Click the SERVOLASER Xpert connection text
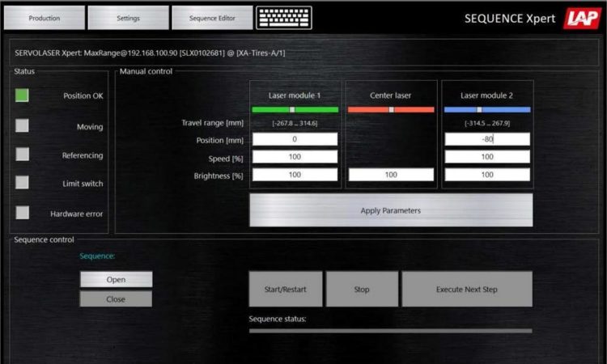Screen dimensions: 607x364 [150, 53]
